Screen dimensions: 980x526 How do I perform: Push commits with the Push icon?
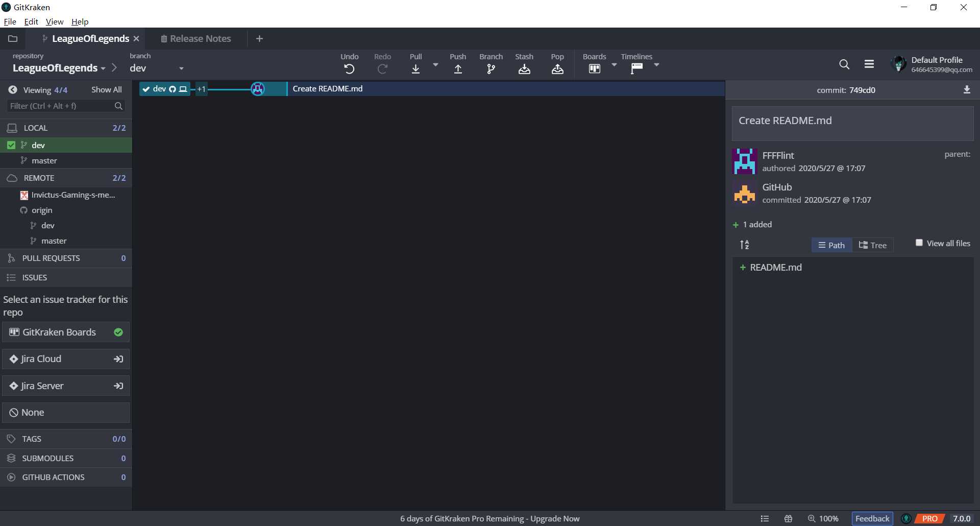click(x=458, y=69)
